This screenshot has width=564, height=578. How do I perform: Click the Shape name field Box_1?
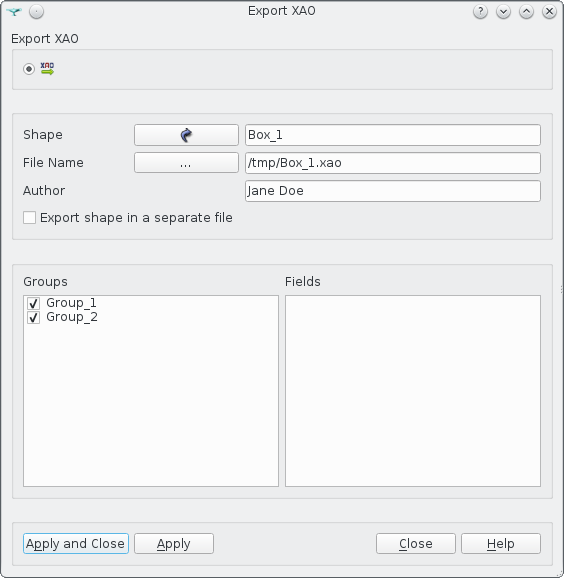click(393, 135)
